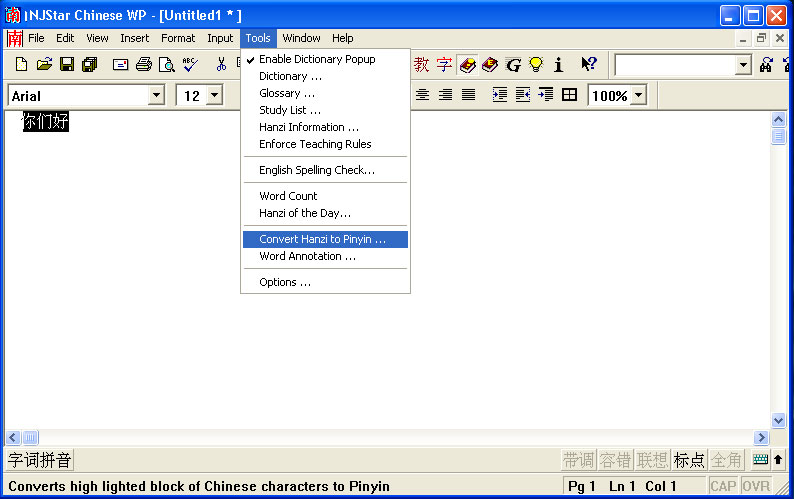Click the NJStar logo in the menu bar
This screenshot has width=794, height=499.
tap(15, 38)
